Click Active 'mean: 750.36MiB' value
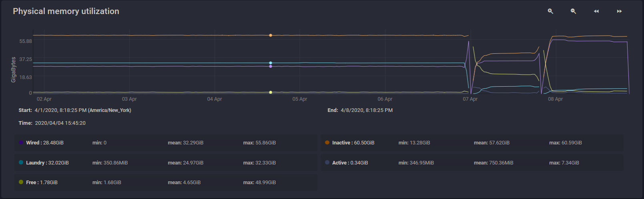 [494, 163]
